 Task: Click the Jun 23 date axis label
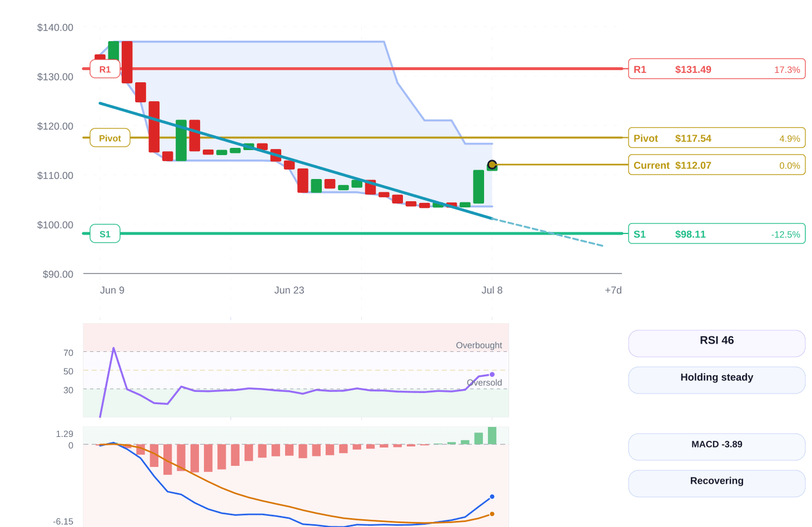[x=289, y=290]
